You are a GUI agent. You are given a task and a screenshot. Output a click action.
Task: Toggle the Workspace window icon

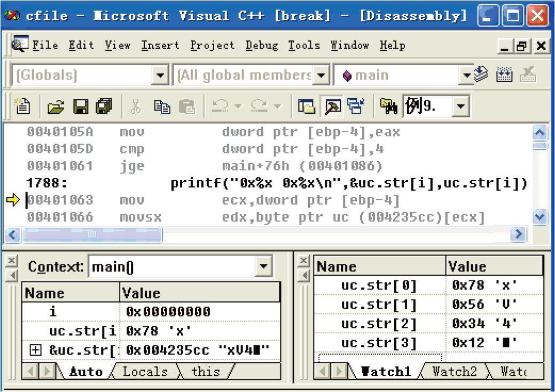pos(307,106)
